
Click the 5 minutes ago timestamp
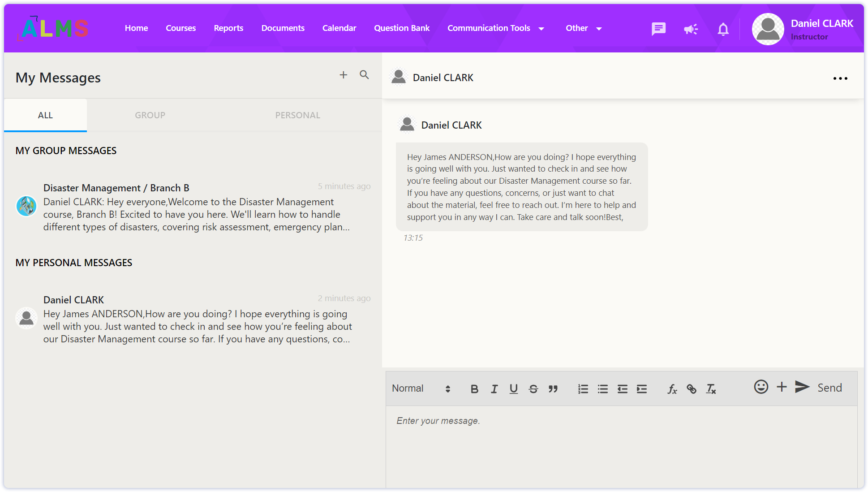click(344, 186)
